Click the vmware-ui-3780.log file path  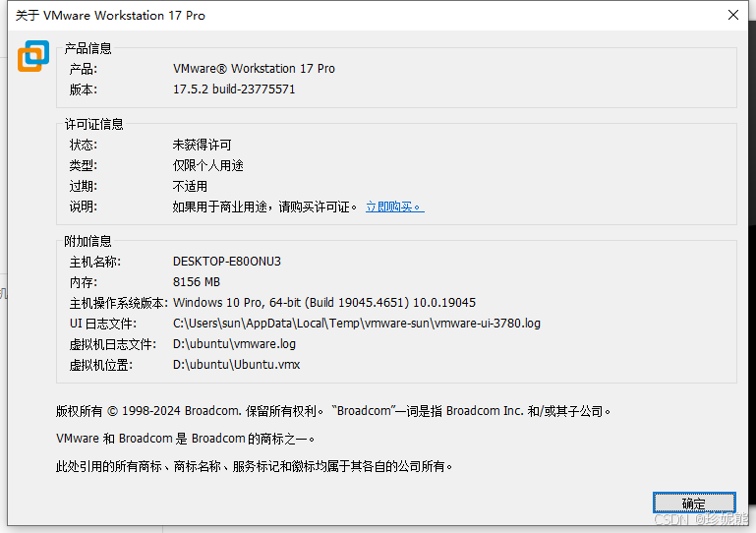(x=357, y=324)
